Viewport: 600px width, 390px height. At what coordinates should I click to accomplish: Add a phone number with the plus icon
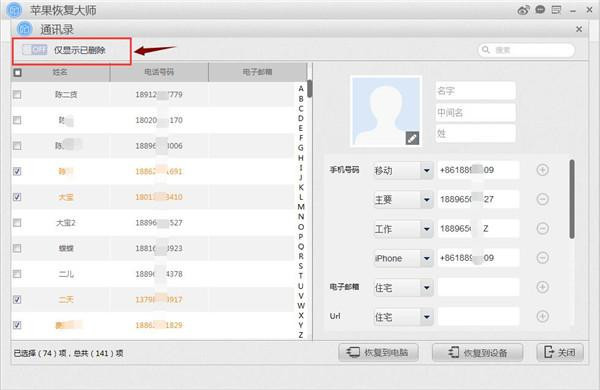coord(542,170)
